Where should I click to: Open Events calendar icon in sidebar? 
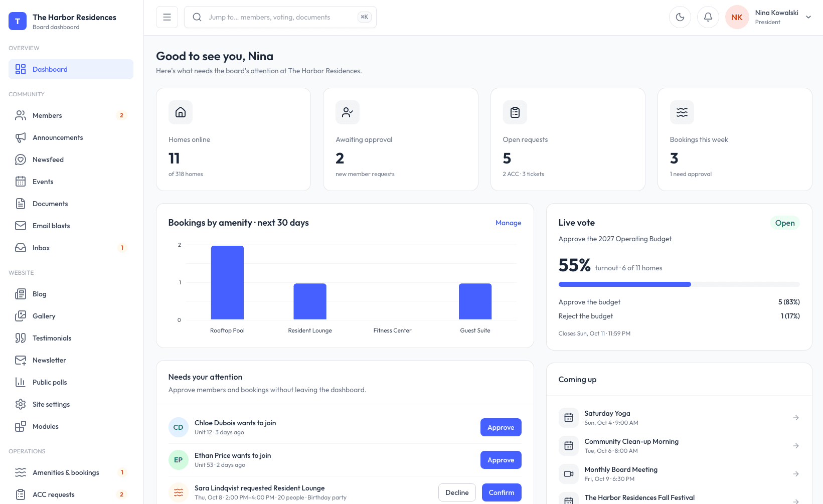point(21,182)
